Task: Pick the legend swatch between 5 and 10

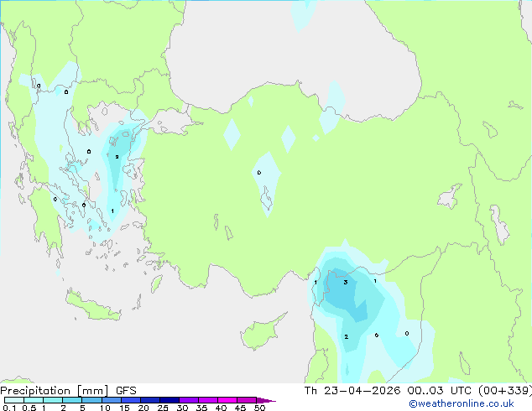Action: (x=91, y=400)
